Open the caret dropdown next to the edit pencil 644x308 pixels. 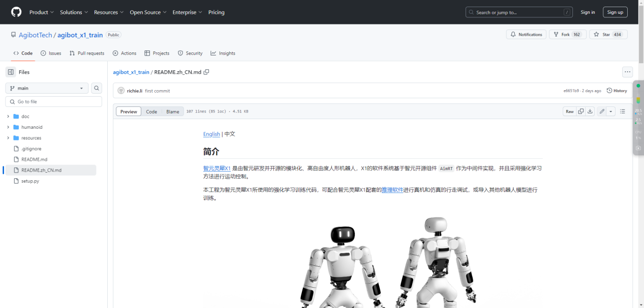[611, 111]
